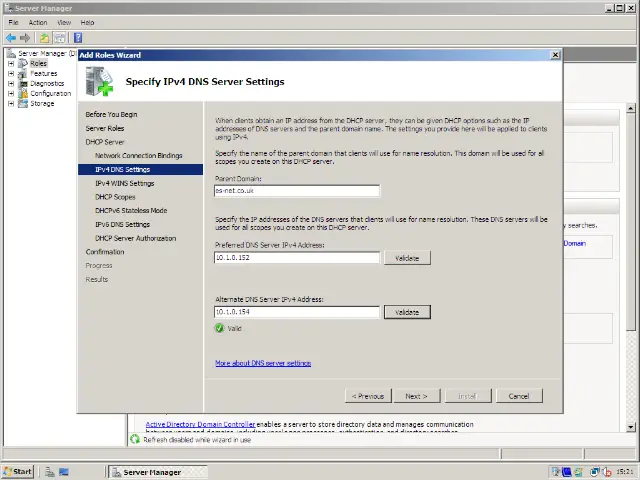Expand the Roles tree node
The width and height of the screenshot is (640, 480).
pyautogui.click(x=11, y=64)
